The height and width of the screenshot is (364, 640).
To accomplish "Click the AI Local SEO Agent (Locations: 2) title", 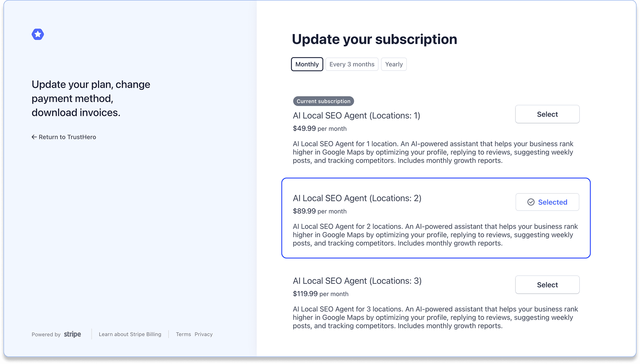I will [x=357, y=198].
